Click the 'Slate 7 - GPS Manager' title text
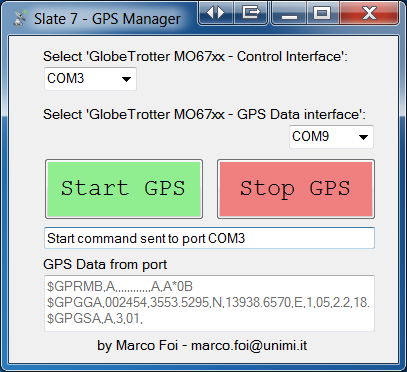The image size is (407, 372). [107, 19]
